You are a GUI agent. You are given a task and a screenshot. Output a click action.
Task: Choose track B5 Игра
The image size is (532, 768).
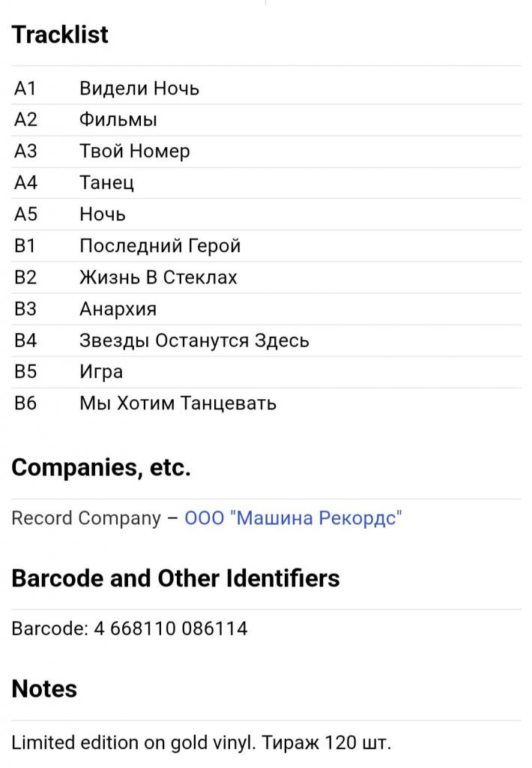click(266, 372)
